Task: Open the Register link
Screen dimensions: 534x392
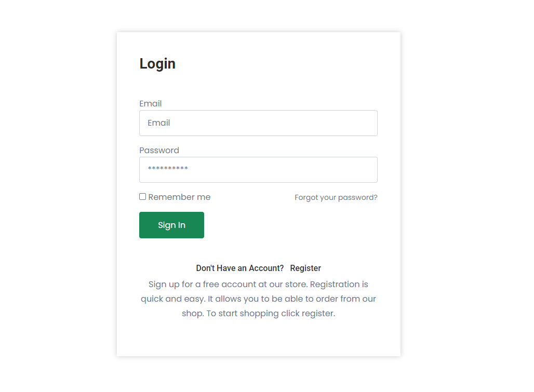Action: 305,268
